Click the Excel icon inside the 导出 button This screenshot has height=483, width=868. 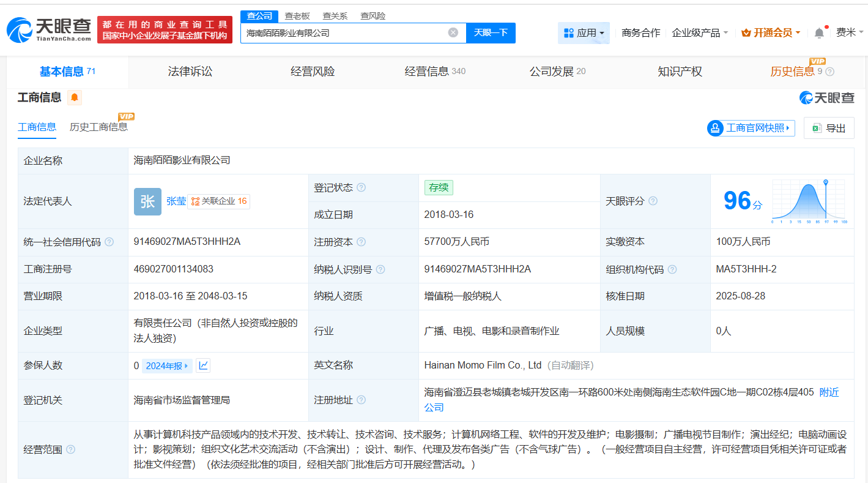click(x=816, y=127)
